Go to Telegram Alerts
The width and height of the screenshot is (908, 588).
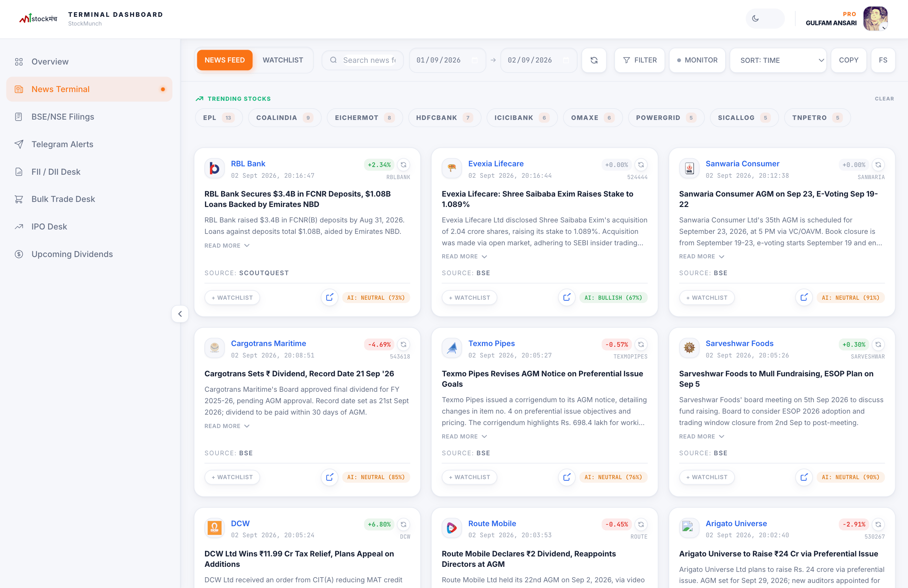pos(89,144)
